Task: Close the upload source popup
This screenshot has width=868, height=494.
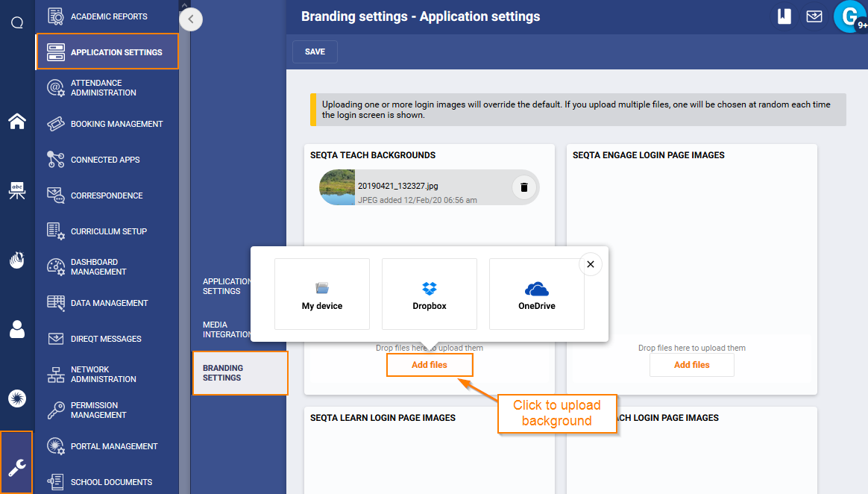Action: tap(590, 264)
